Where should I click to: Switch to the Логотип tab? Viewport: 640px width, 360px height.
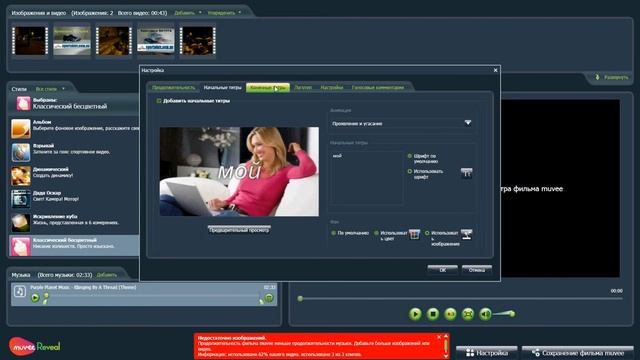tap(303, 87)
